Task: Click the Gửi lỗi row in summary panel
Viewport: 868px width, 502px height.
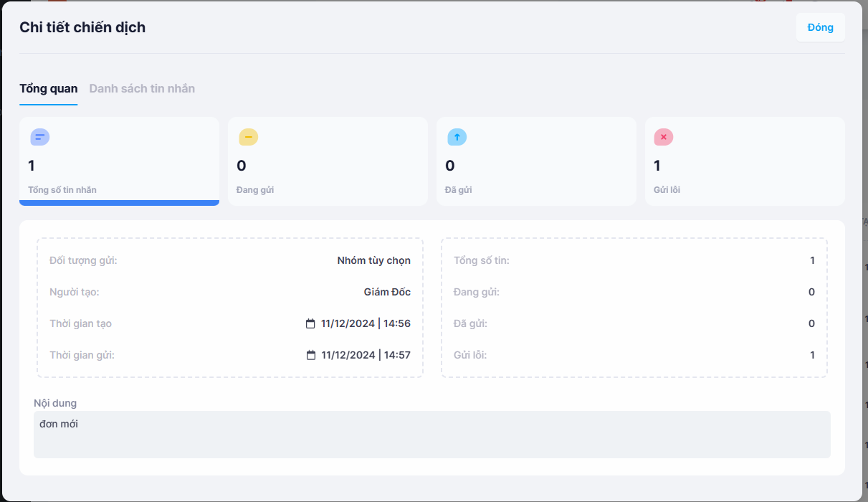Action: point(634,355)
